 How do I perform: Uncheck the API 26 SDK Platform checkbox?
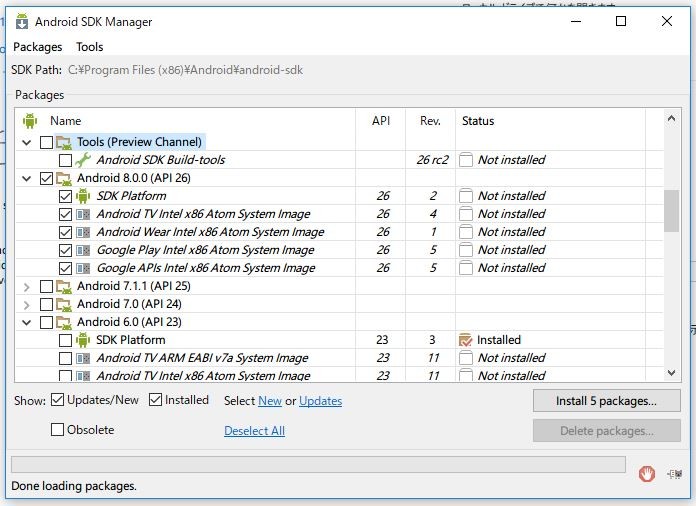(x=65, y=196)
